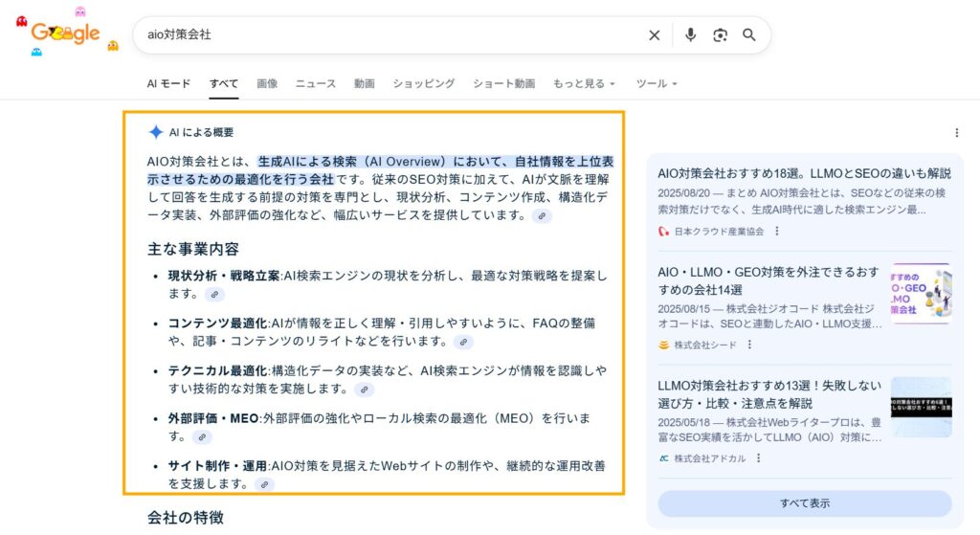
Task: Open the ツール dropdown menu
Action: [657, 84]
